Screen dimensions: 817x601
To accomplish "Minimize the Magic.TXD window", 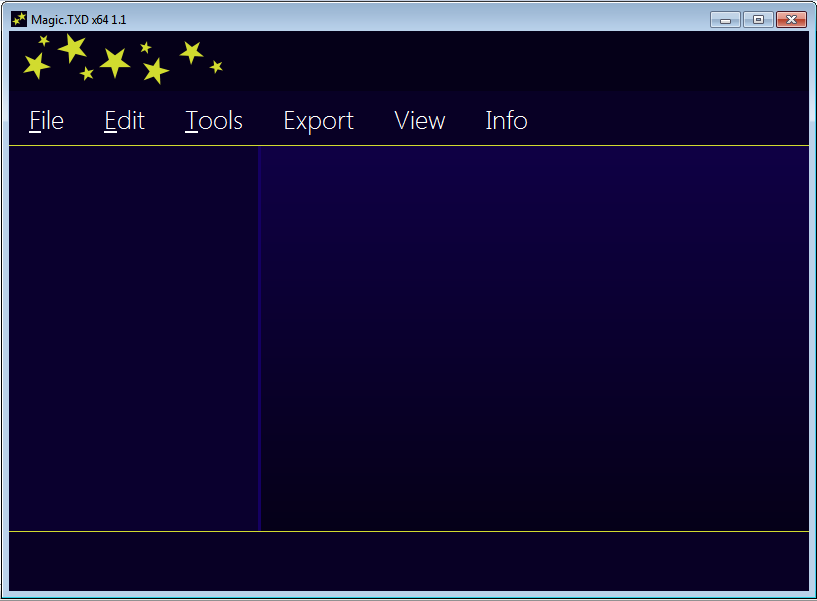I will click(725, 20).
